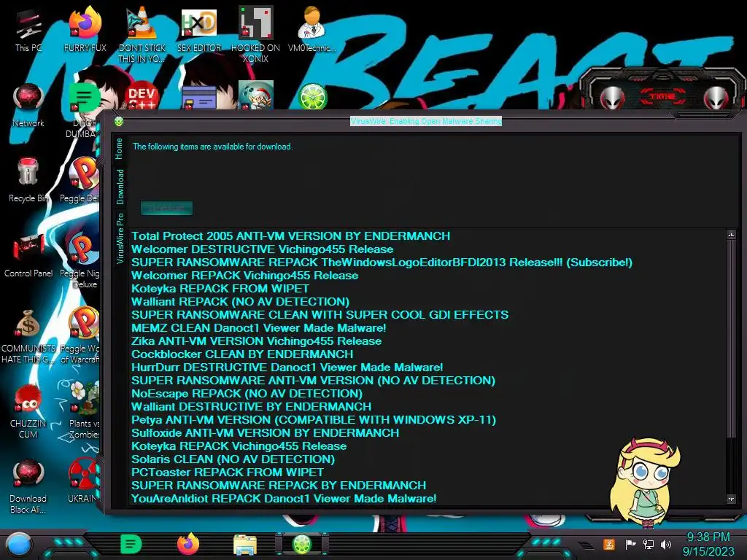
Task: Open the Dev C++ desktop shortcut
Action: (142, 97)
